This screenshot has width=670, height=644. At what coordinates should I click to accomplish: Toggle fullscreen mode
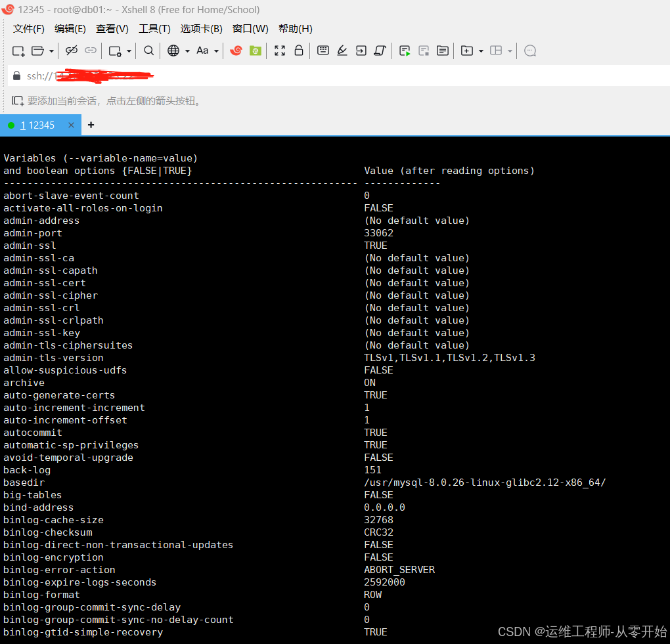280,51
